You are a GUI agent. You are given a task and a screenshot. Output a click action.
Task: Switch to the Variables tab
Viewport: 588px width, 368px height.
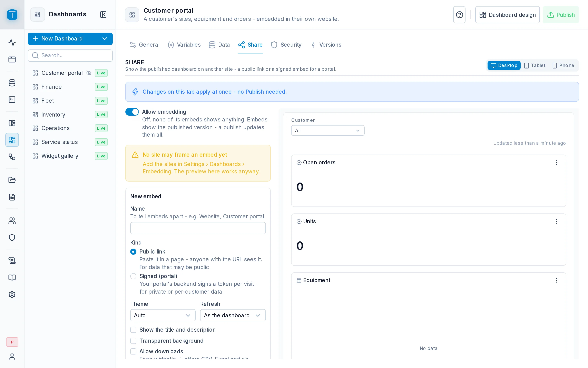pyautogui.click(x=184, y=45)
